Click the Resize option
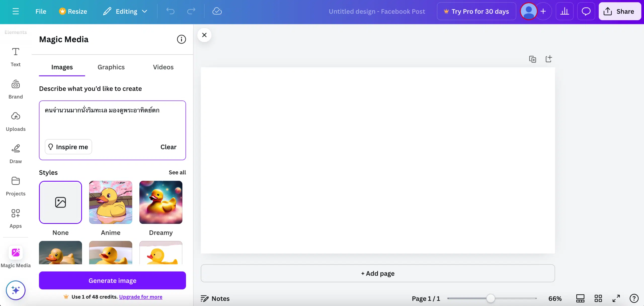 tap(73, 11)
